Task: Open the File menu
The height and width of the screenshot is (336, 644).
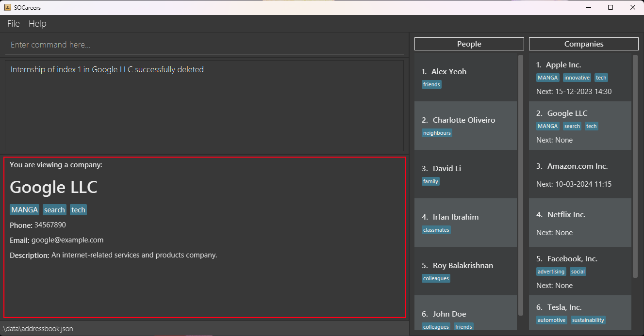Action: click(x=13, y=23)
